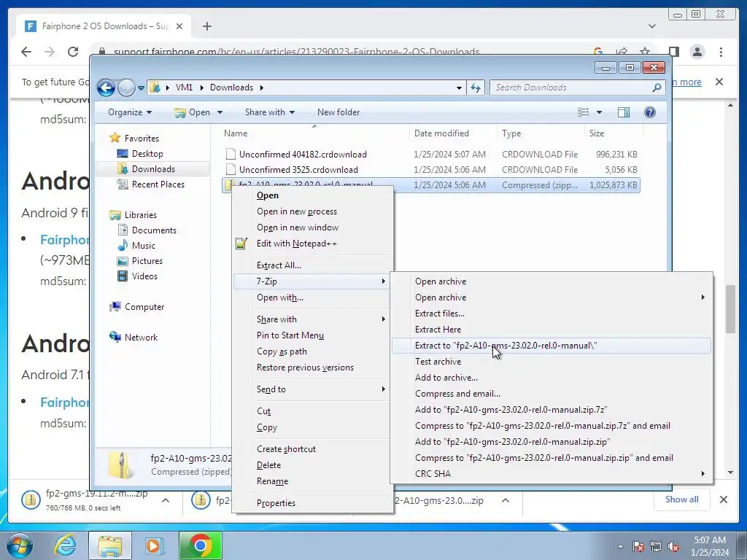The width and height of the screenshot is (747, 560).
Task: Click network tray icon
Action: [x=656, y=547]
